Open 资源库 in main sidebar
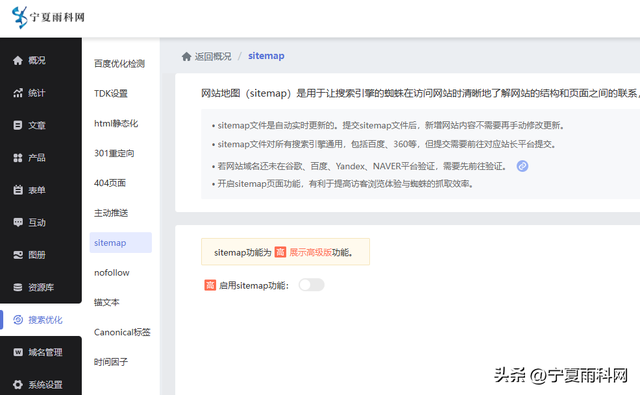The height and width of the screenshot is (395, 640). coord(41,287)
